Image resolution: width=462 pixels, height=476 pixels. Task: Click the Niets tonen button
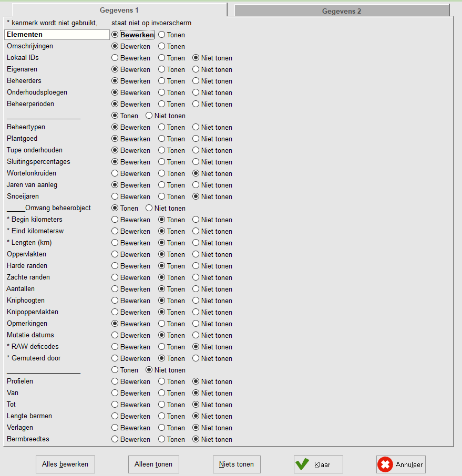coord(237,464)
